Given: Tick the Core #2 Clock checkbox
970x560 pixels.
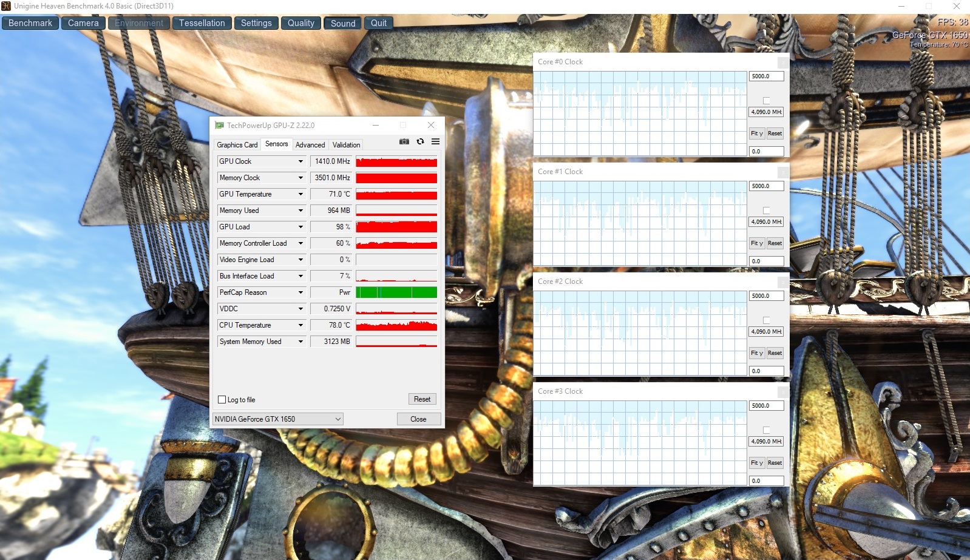Looking at the screenshot, I should tap(766, 320).
